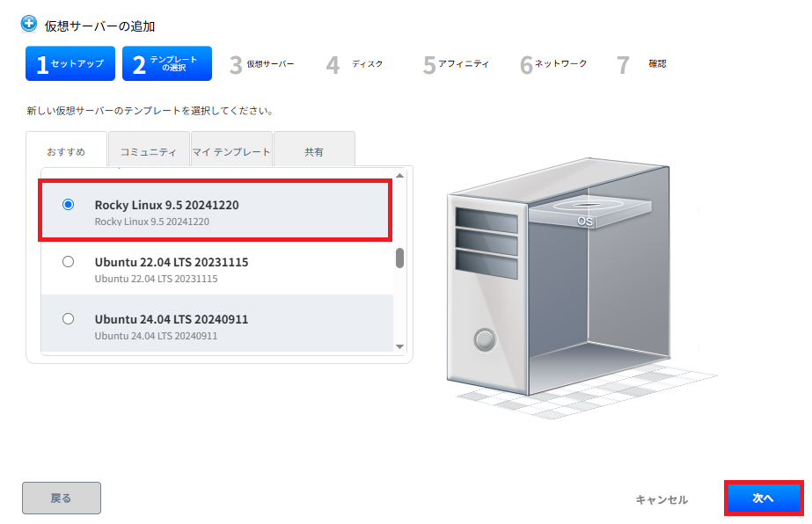
Task: Click the Rocky Linux 9.5 20241220 title text
Action: point(167,205)
